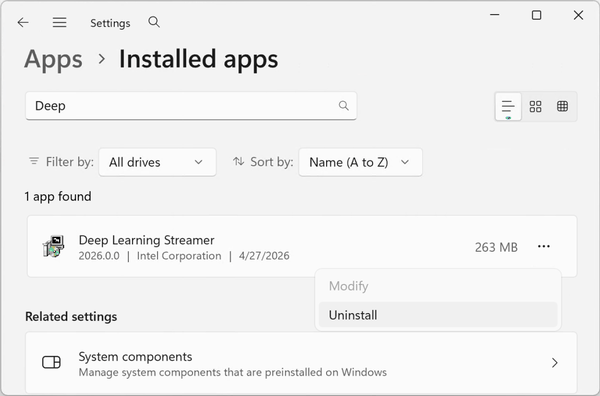600x396 pixels.
Task: Click the Related settings heading
Action: [71, 317]
